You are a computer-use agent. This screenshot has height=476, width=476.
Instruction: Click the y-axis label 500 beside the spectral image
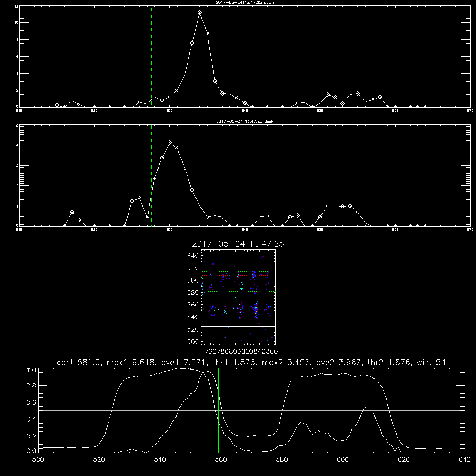tap(193, 341)
